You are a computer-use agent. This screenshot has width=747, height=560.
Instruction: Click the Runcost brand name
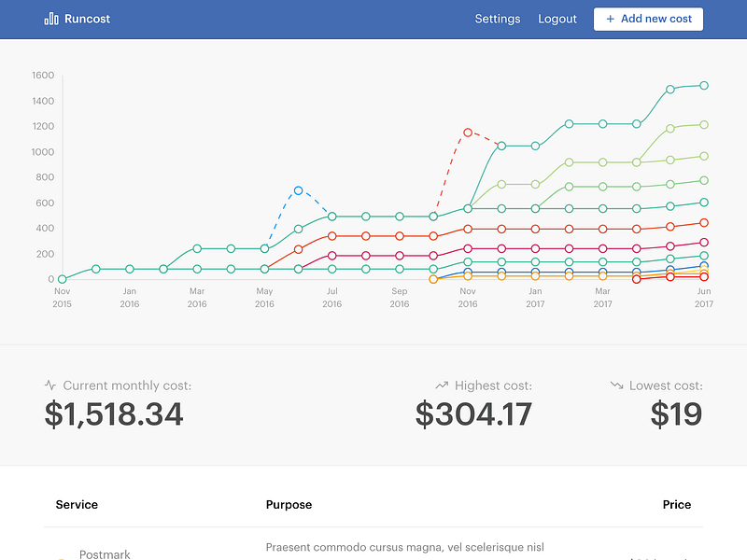coord(87,19)
